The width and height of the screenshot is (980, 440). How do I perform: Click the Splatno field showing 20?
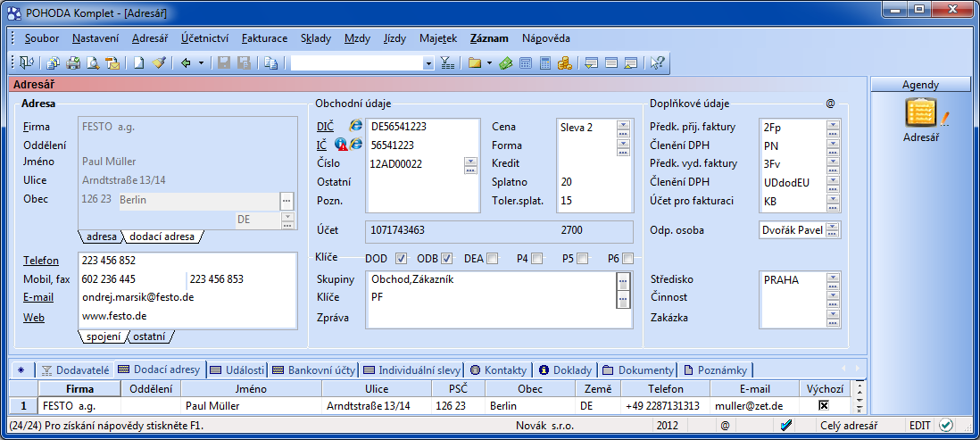click(586, 182)
